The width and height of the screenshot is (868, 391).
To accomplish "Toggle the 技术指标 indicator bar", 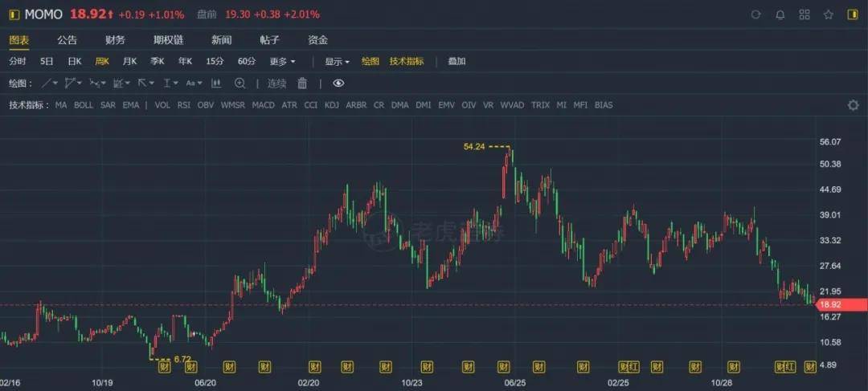I will [407, 61].
